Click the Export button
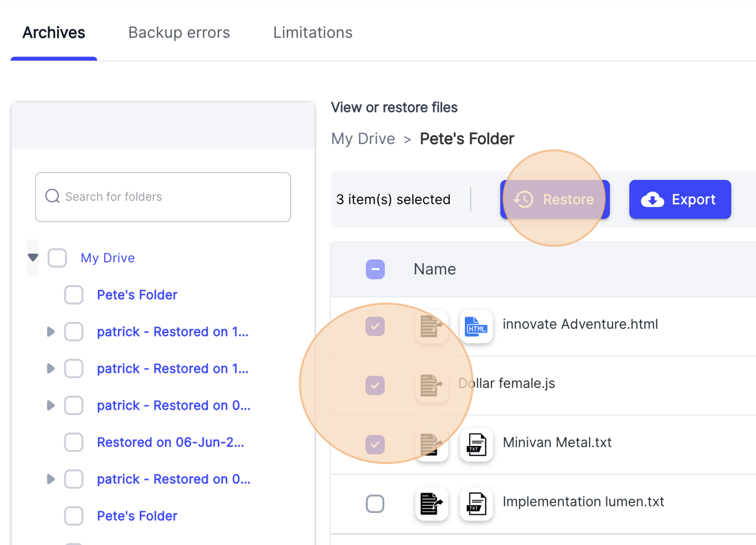Image resolution: width=756 pixels, height=545 pixels. pos(680,200)
